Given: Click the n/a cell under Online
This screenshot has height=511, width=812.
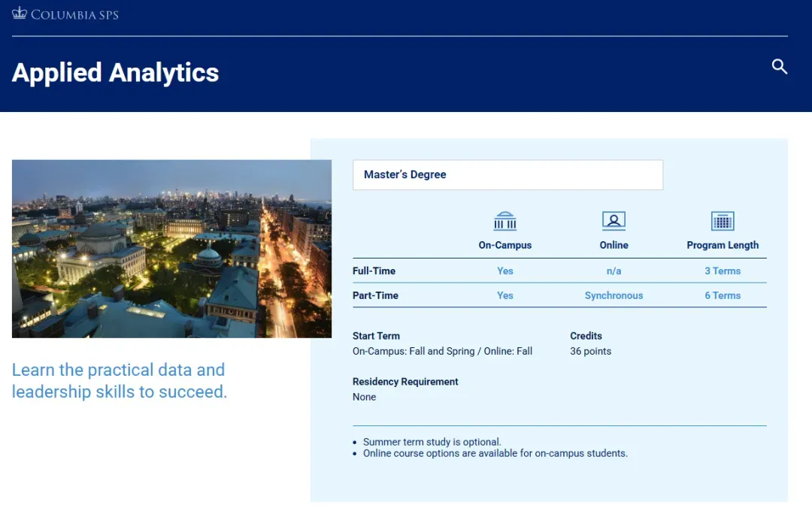Looking at the screenshot, I should [x=614, y=271].
